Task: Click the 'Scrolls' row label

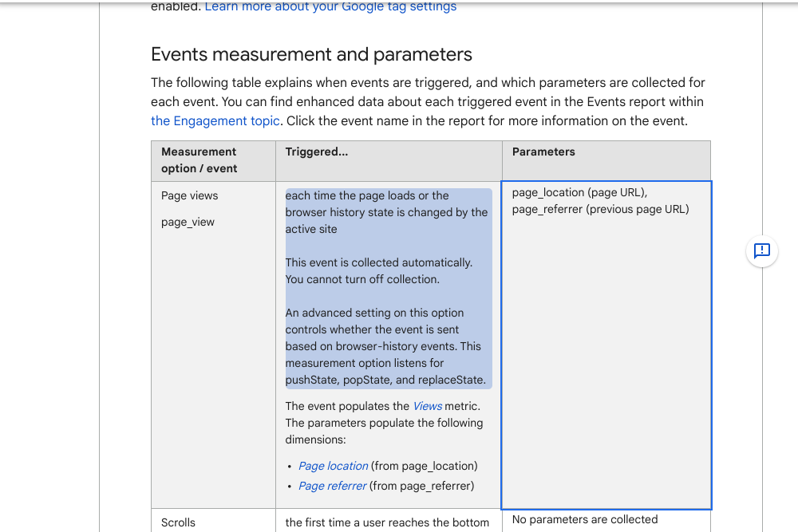Action: coord(178,523)
